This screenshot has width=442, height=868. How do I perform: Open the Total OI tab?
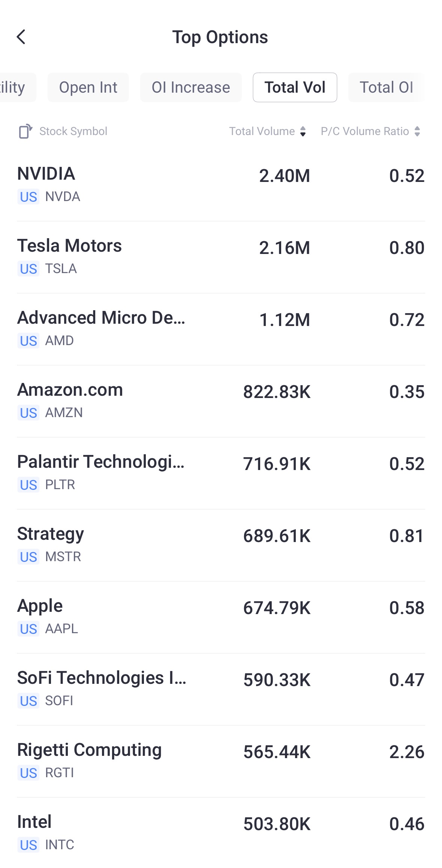point(386,87)
